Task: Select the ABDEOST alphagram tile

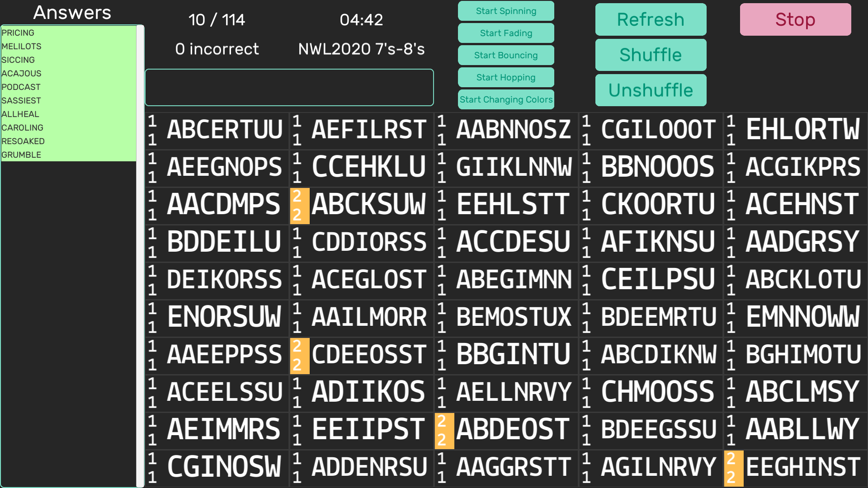Action: (x=512, y=430)
